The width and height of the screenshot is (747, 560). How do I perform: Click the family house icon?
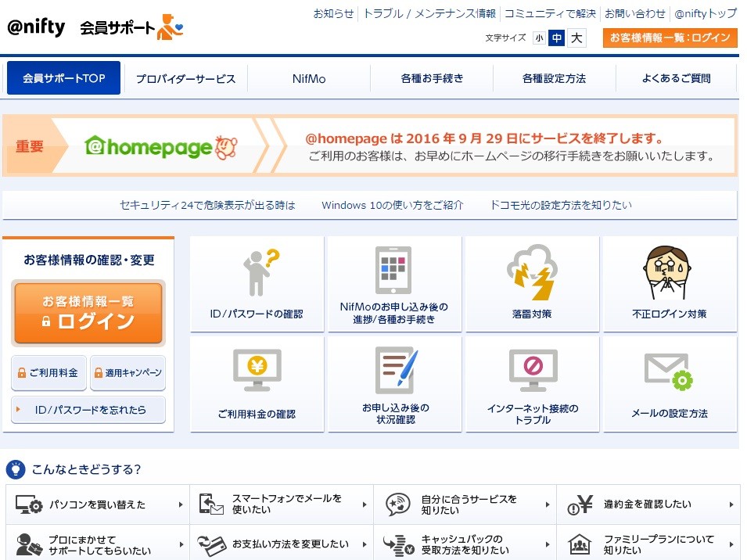pyautogui.click(x=580, y=544)
